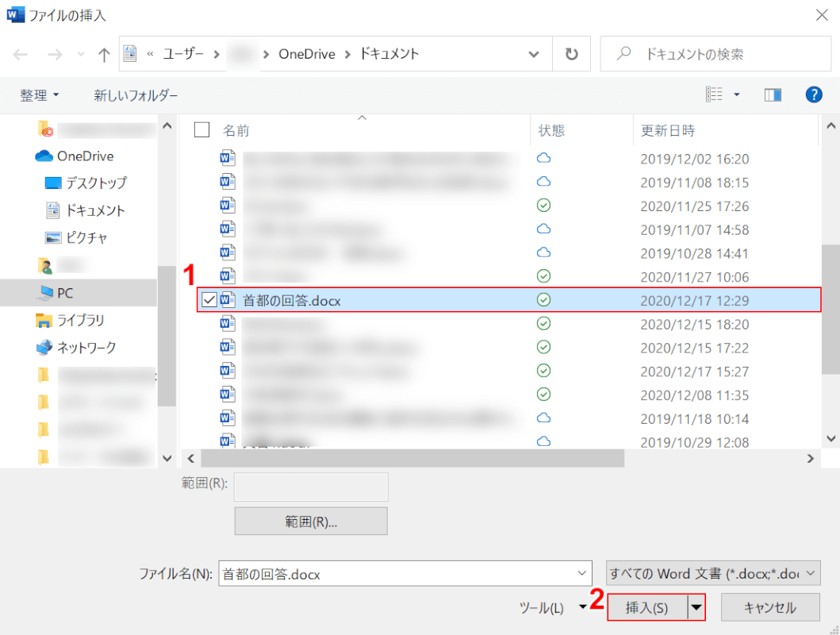Open the view options dropdown arrow
The width and height of the screenshot is (840, 635).
pos(737,95)
